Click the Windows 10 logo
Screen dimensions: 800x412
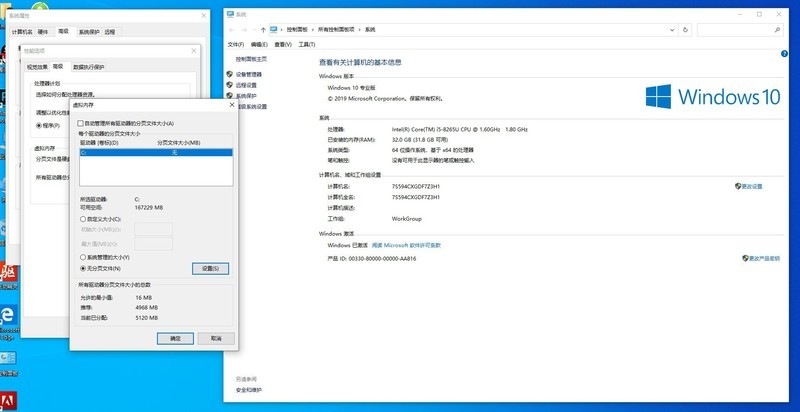click(713, 96)
